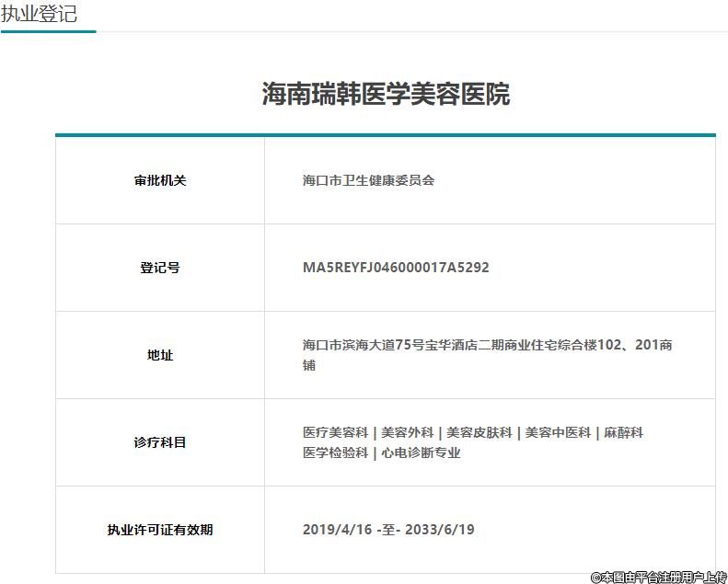Screen dimensions: 728x584
Task: Click the 地址 row label
Action: [x=160, y=355]
